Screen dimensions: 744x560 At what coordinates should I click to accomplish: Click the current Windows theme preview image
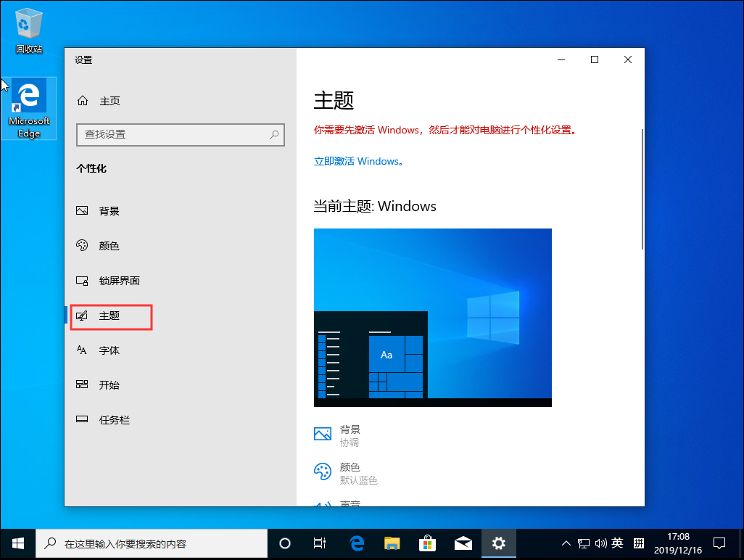click(x=432, y=317)
